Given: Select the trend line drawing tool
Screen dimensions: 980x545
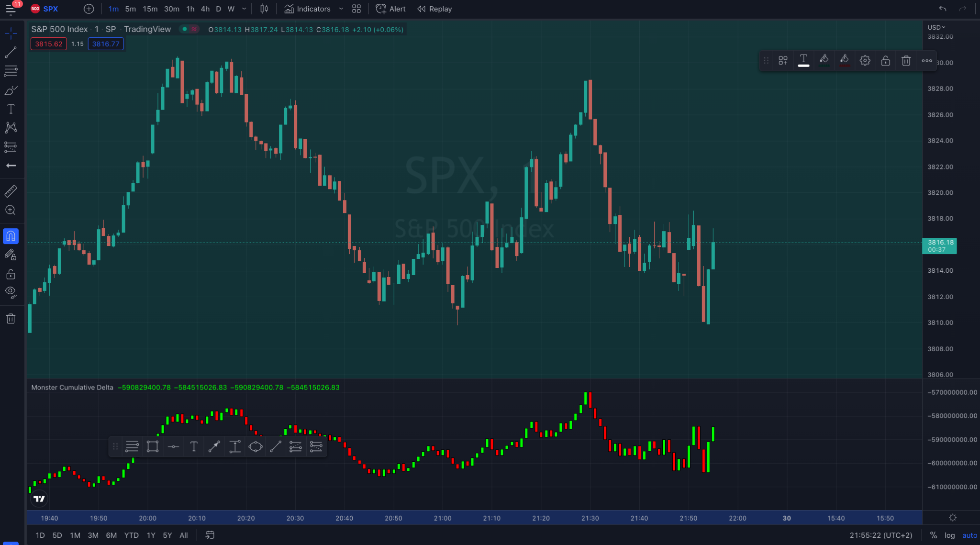Looking at the screenshot, I should [11, 52].
